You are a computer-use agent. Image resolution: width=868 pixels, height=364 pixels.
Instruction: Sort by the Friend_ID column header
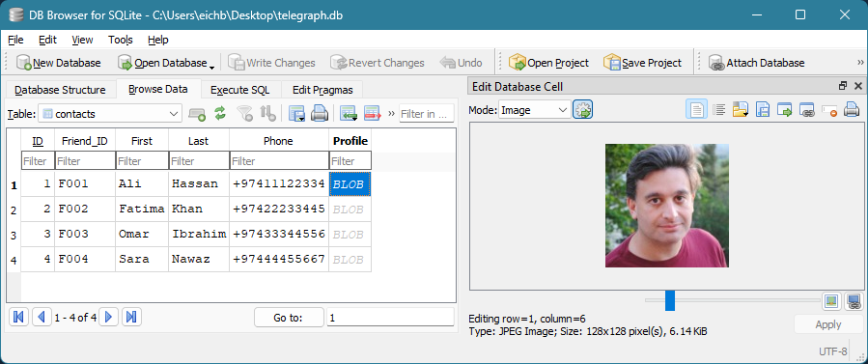pyautogui.click(x=85, y=141)
